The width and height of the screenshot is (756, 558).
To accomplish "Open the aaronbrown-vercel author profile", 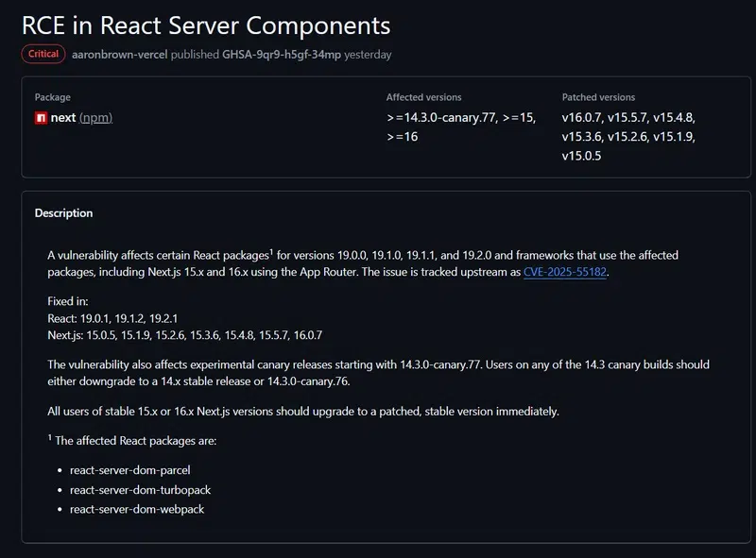I will [x=119, y=54].
